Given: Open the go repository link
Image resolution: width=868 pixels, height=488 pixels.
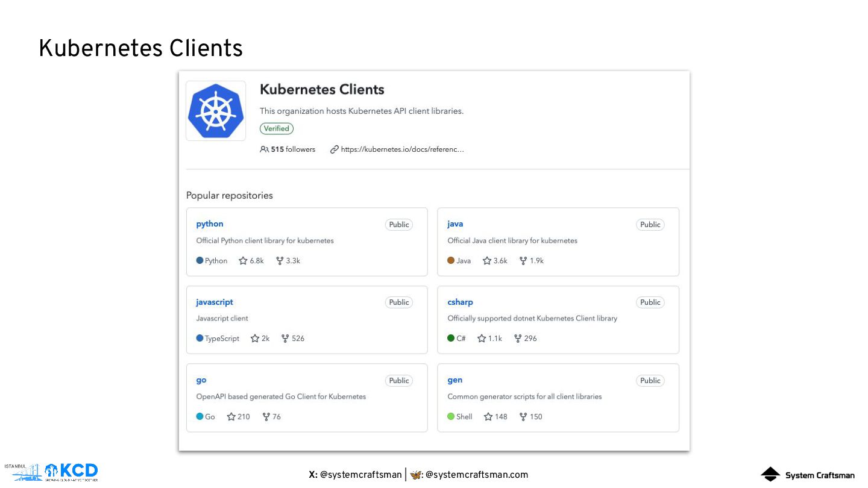Looking at the screenshot, I should tap(201, 380).
